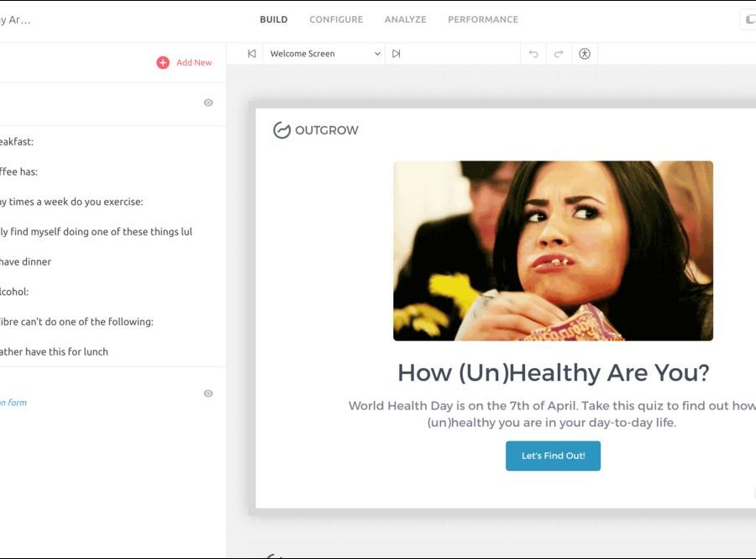The width and height of the screenshot is (756, 559).
Task: Click the undo arrow in toolbar
Action: (533, 54)
